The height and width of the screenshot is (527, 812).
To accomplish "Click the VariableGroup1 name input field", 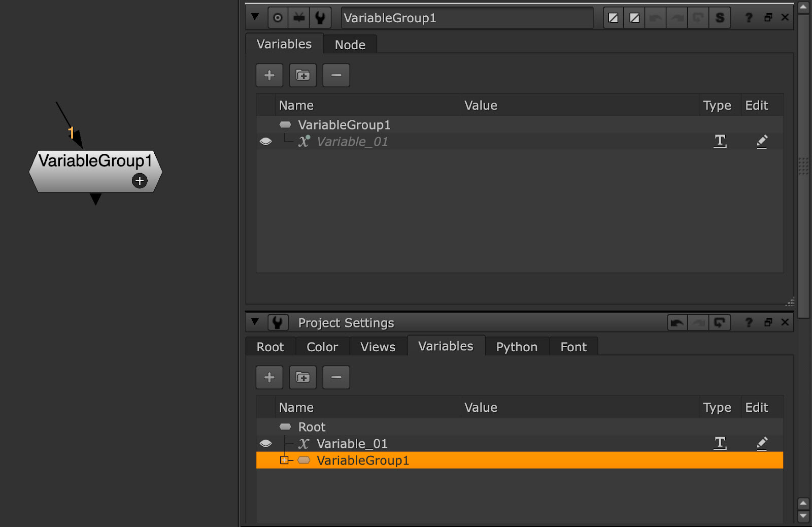I will tap(467, 18).
